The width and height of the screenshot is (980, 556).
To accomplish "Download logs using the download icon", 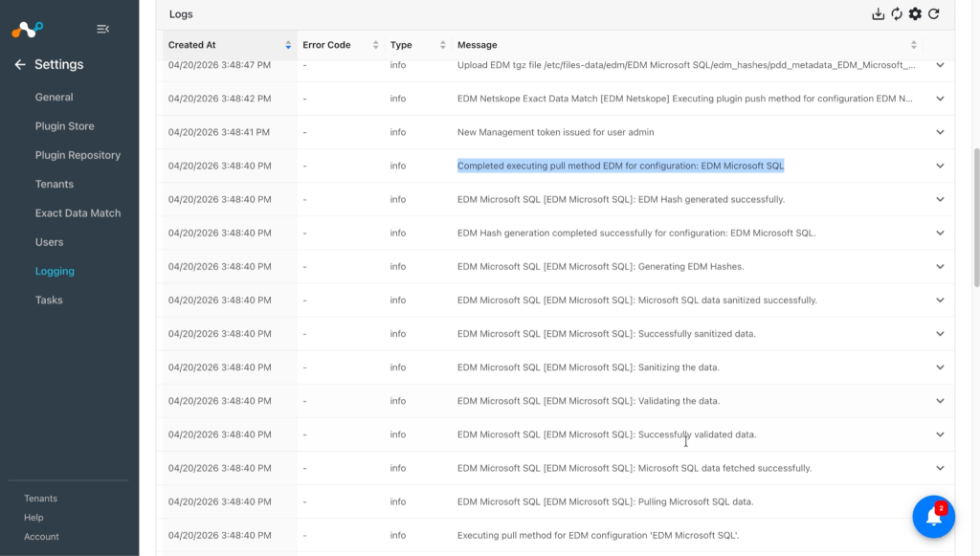I will coord(879,13).
